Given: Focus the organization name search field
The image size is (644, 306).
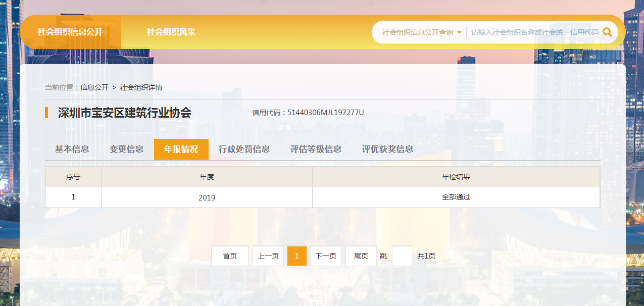Looking at the screenshot, I should [534, 32].
